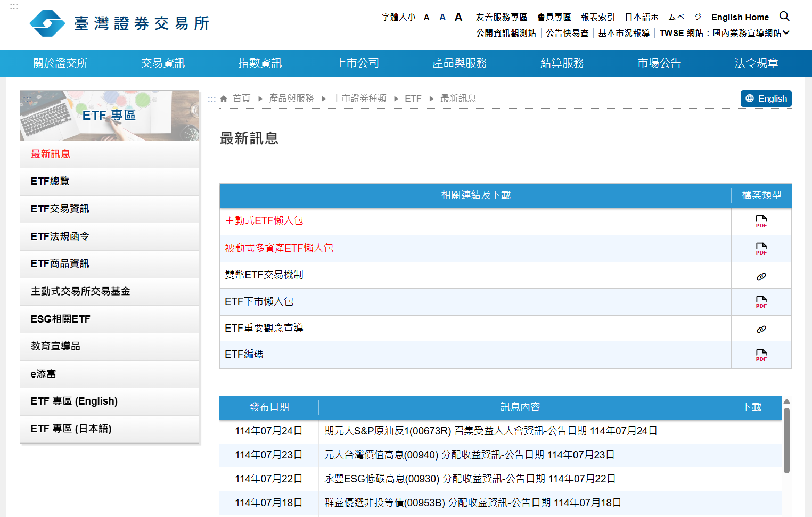Click the link icon for 雙幣ETF交易機制
Viewport: 812px width, 517px height.
(x=761, y=276)
